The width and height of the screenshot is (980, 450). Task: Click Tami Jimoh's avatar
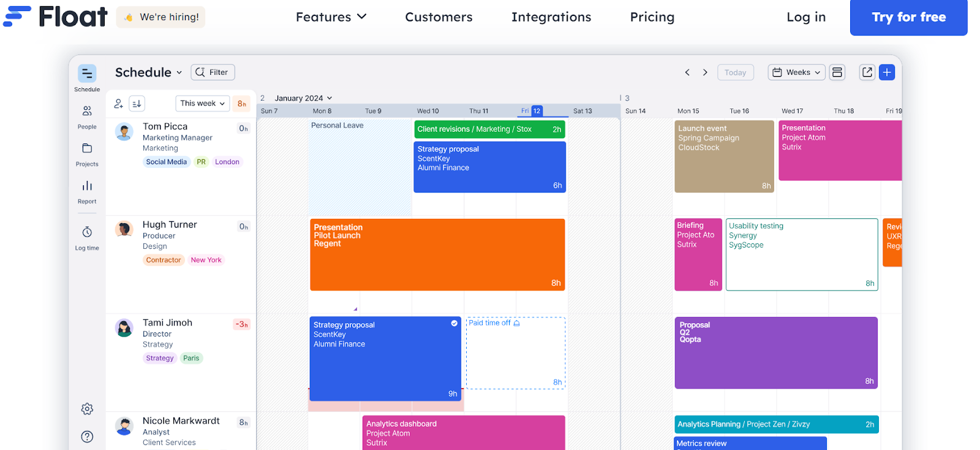tap(124, 328)
